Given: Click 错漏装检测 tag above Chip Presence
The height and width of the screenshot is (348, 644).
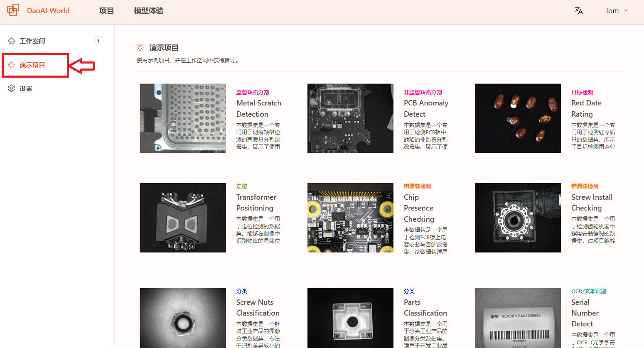Looking at the screenshot, I should 417,186.
